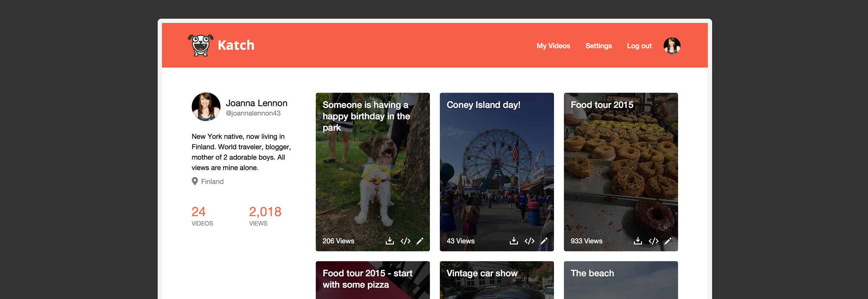Image resolution: width=868 pixels, height=299 pixels.
Task: Click the 206 Views label
Action: coord(338,241)
